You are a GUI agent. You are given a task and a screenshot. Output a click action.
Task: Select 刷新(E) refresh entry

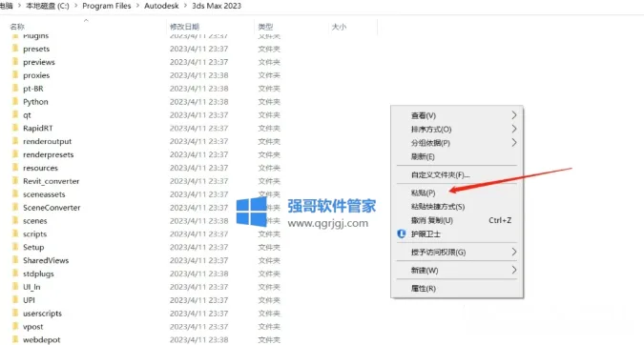[x=457, y=156]
